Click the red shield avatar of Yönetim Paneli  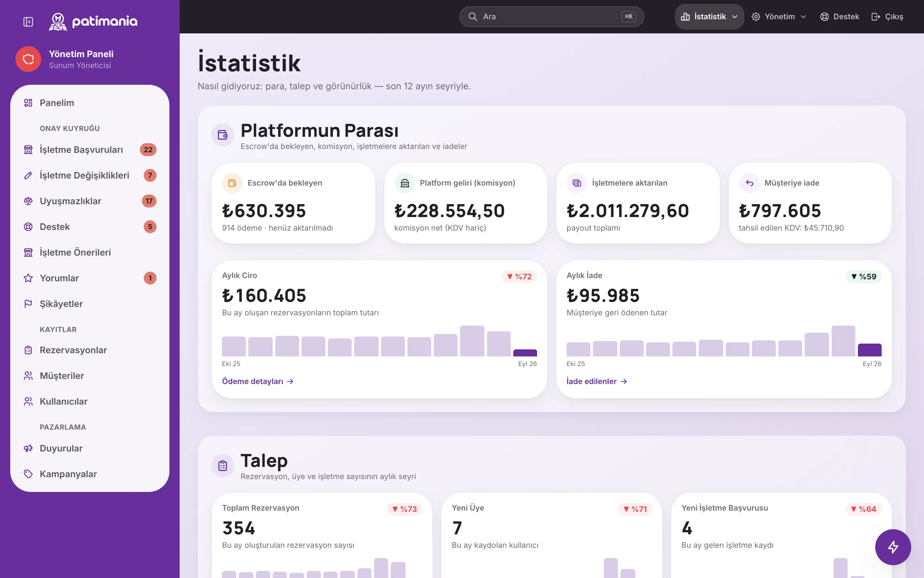click(x=28, y=59)
